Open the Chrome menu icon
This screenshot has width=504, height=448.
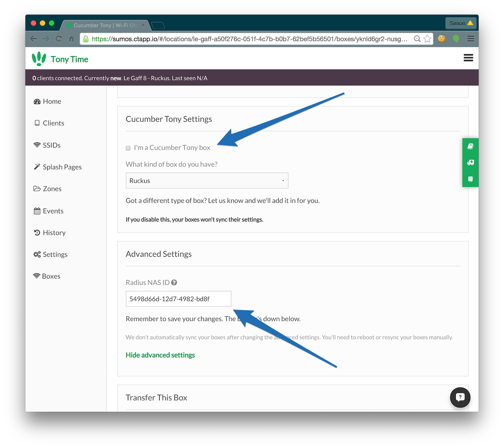coord(471,39)
